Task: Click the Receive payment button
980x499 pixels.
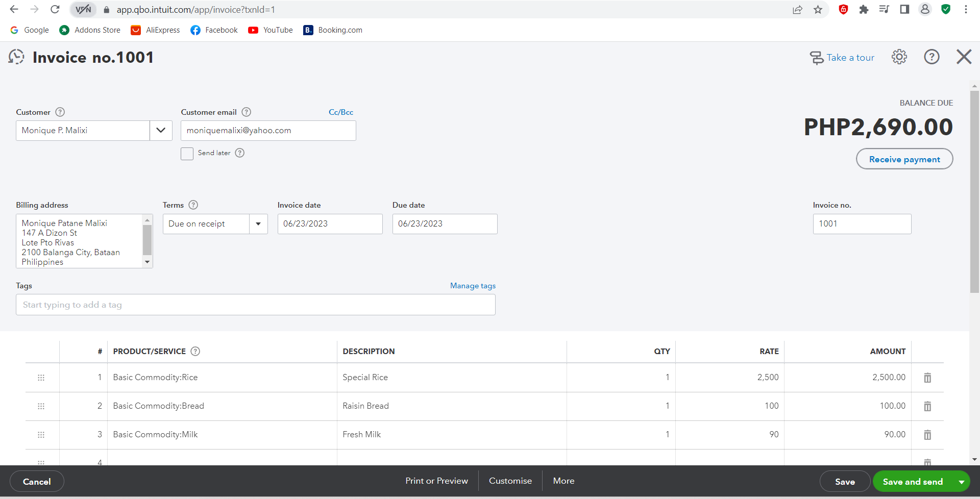Action: (x=904, y=159)
